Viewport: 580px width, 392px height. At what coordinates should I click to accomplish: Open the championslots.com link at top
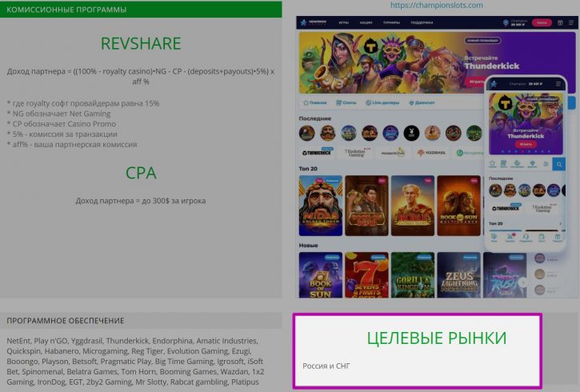(437, 5)
